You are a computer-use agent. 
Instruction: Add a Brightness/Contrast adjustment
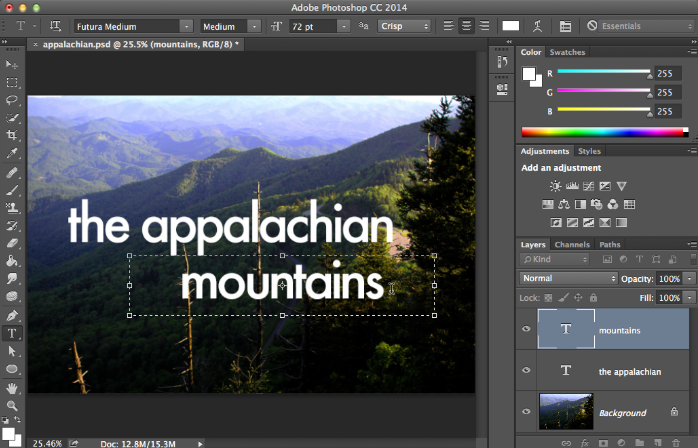(555, 186)
